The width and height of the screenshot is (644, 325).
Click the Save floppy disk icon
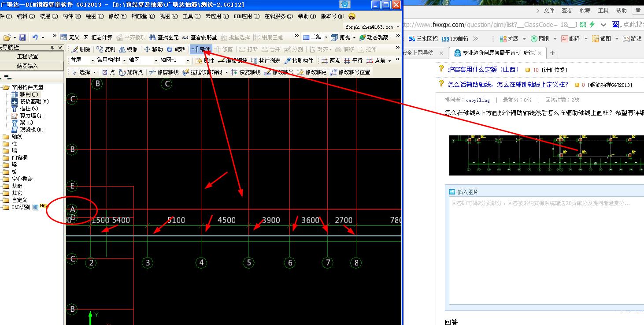(22, 37)
